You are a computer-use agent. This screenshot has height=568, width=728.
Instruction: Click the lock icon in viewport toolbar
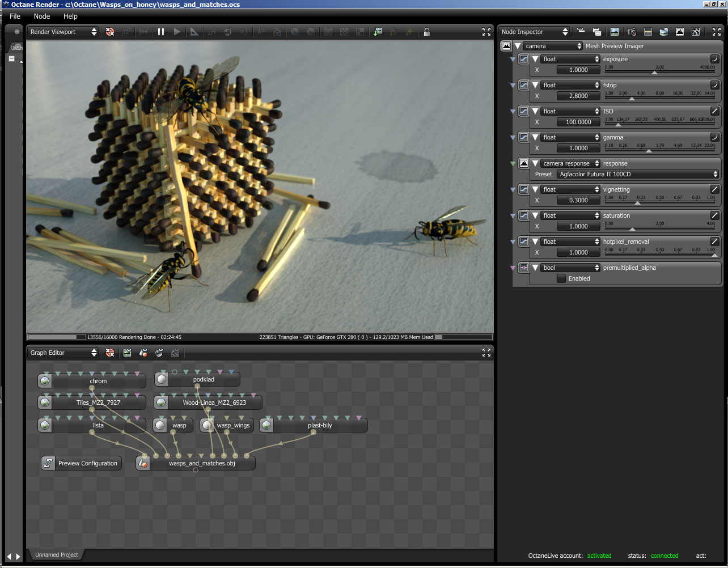click(426, 32)
